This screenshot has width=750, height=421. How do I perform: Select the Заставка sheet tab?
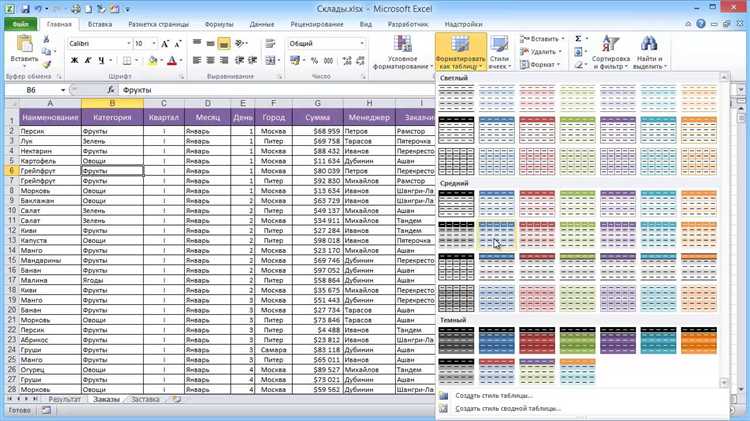[145, 399]
